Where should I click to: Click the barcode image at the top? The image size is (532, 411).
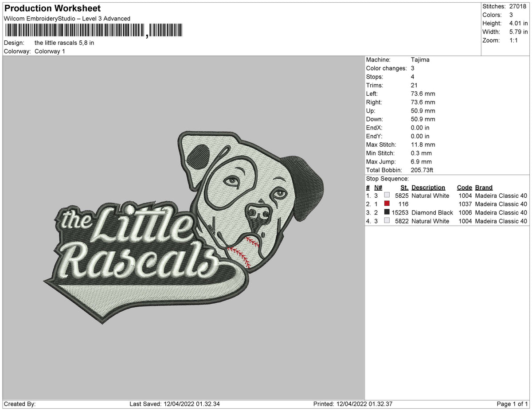coord(93,30)
